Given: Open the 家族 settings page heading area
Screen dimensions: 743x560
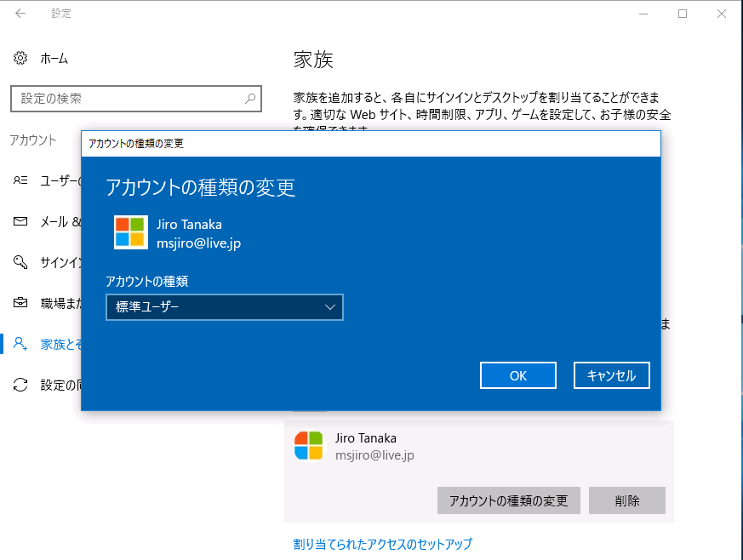Looking at the screenshot, I should (x=312, y=59).
